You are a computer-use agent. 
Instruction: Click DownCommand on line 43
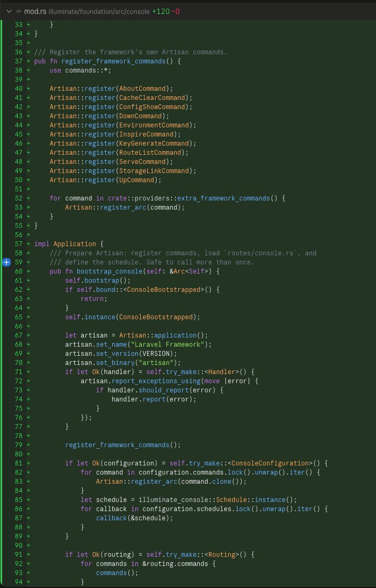[x=140, y=116]
